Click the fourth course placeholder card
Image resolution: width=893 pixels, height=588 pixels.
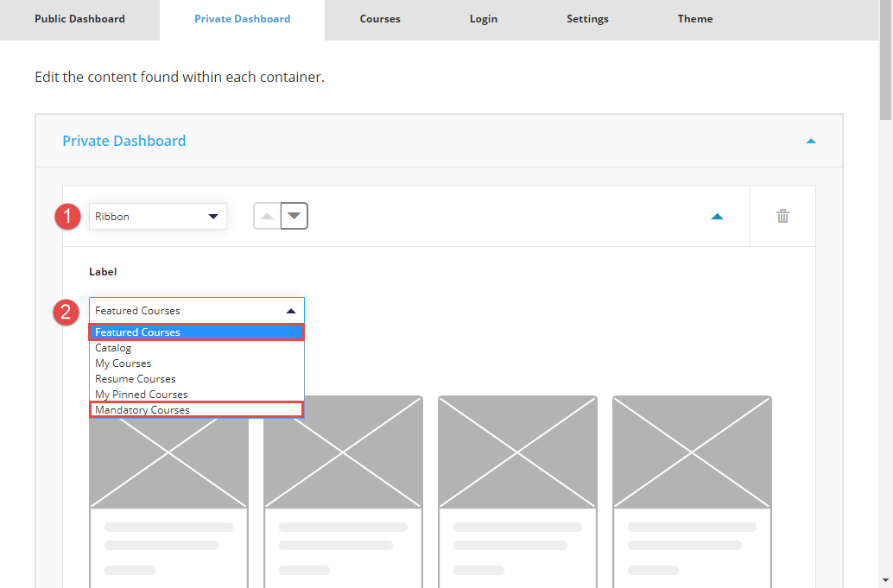click(x=692, y=492)
